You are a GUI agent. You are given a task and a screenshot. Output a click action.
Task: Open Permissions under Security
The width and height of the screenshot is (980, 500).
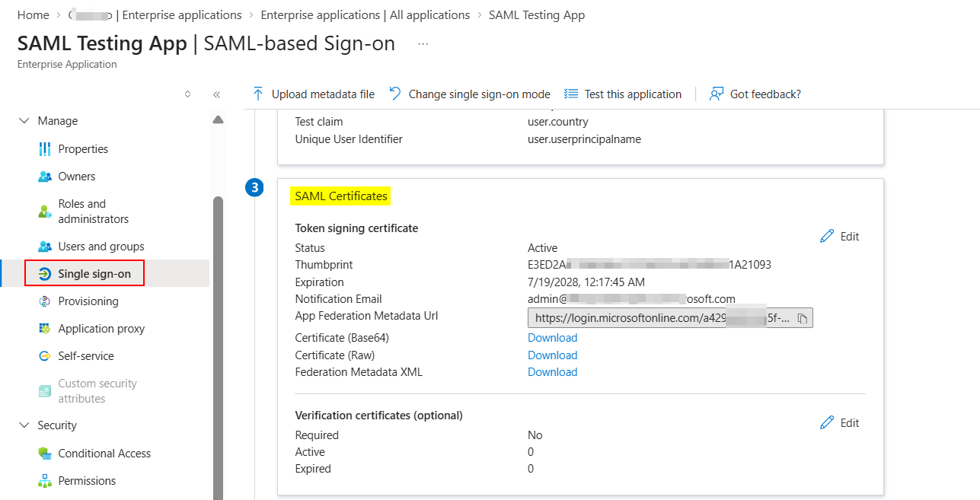87,481
